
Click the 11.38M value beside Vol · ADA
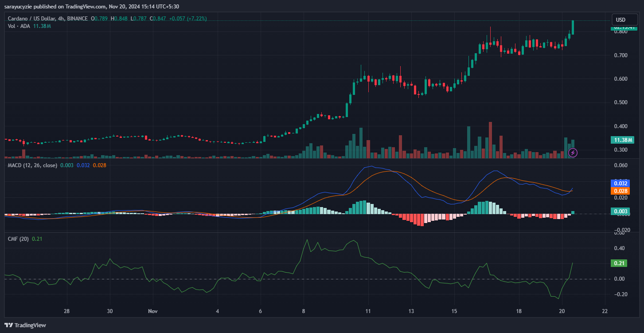[x=42, y=26]
